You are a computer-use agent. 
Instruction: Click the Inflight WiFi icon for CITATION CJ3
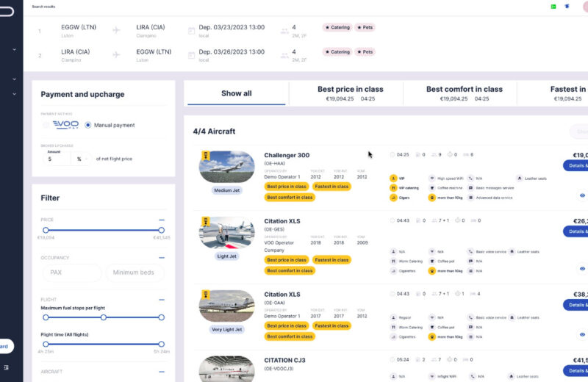[432, 376]
